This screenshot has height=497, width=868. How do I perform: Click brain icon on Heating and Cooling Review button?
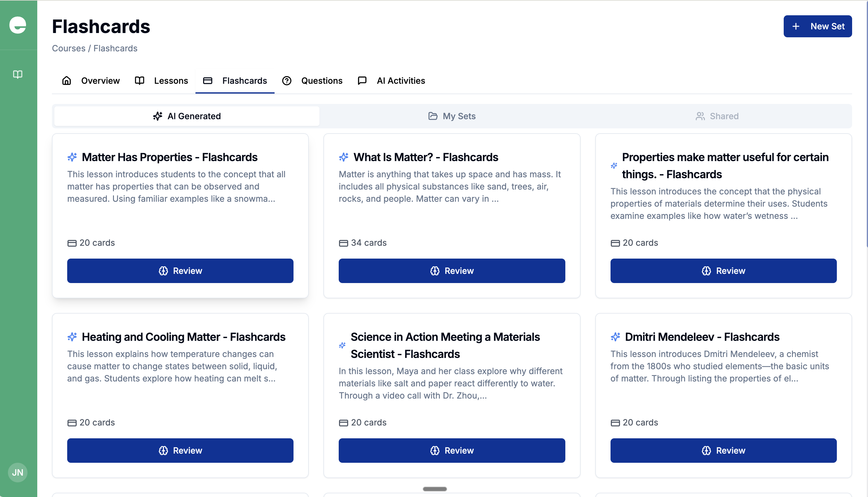163,451
